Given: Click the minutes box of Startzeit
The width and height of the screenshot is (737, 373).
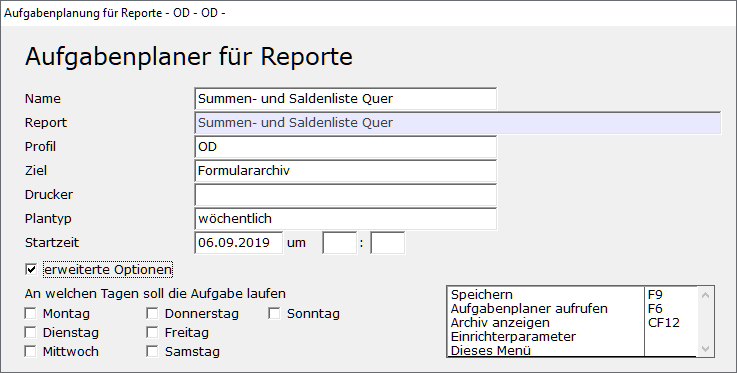Looking at the screenshot, I should click(387, 243).
